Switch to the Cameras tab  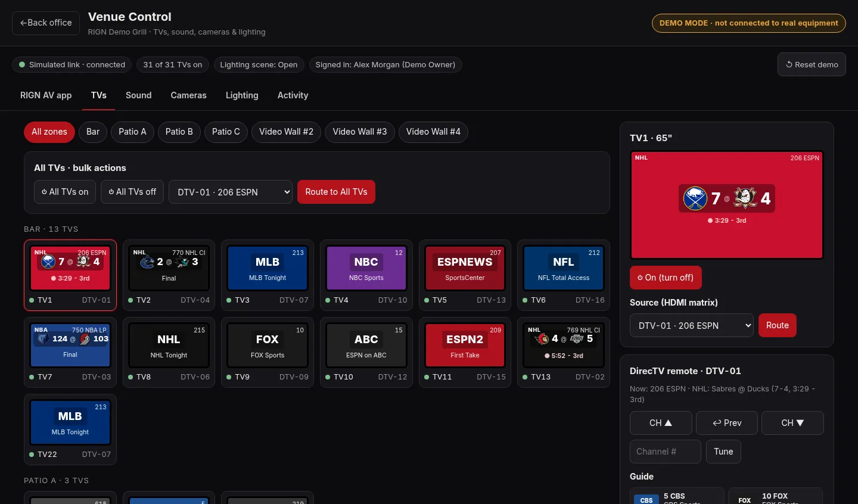coord(189,95)
